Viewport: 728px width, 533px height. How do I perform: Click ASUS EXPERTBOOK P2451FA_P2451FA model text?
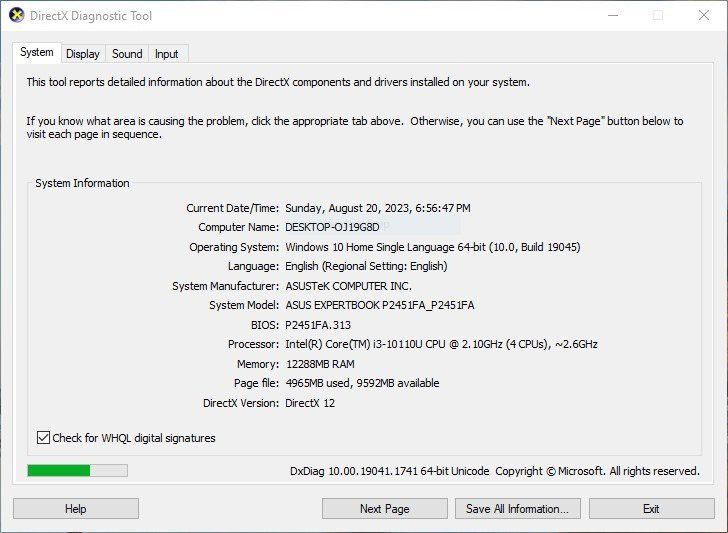coord(380,306)
